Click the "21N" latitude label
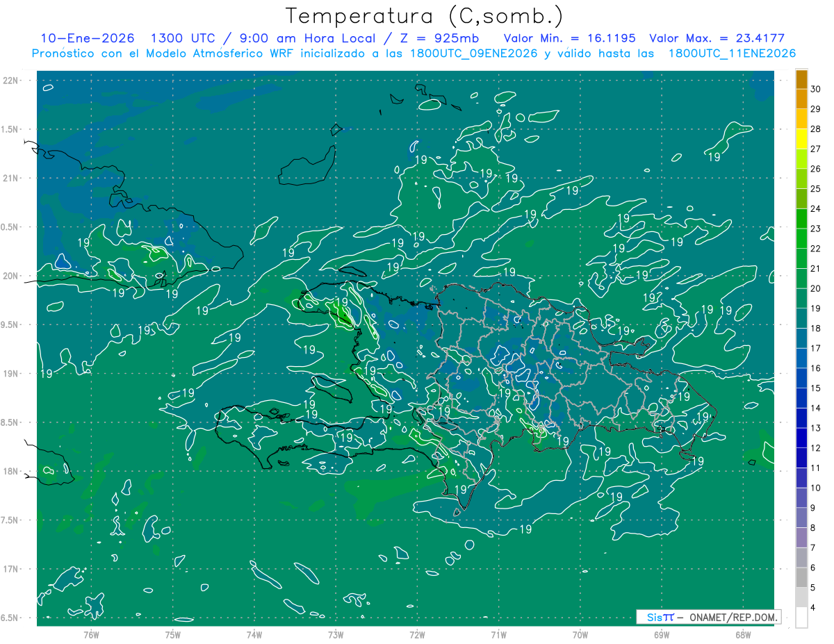This screenshot has width=834, height=644. (x=11, y=178)
